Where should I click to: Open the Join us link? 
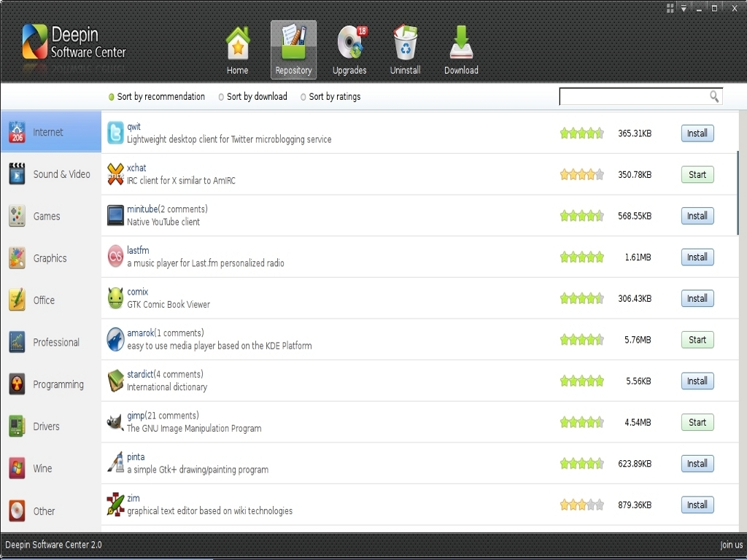point(731,545)
